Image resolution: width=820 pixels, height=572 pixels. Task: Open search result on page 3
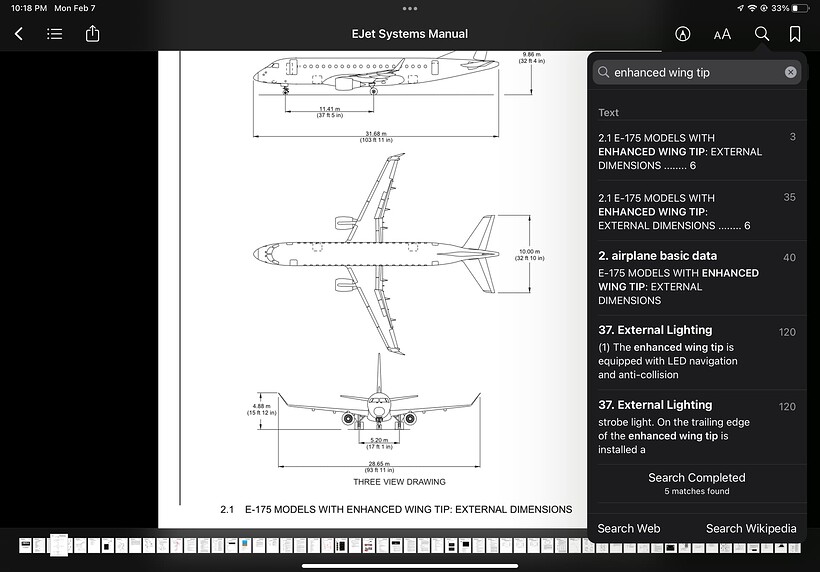697,151
